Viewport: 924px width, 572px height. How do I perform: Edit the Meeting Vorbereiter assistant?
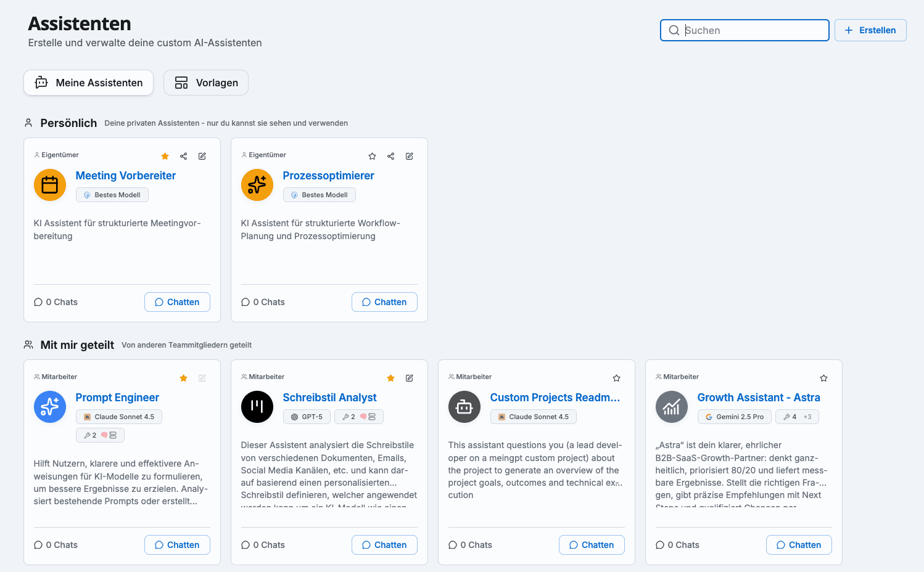[202, 157]
